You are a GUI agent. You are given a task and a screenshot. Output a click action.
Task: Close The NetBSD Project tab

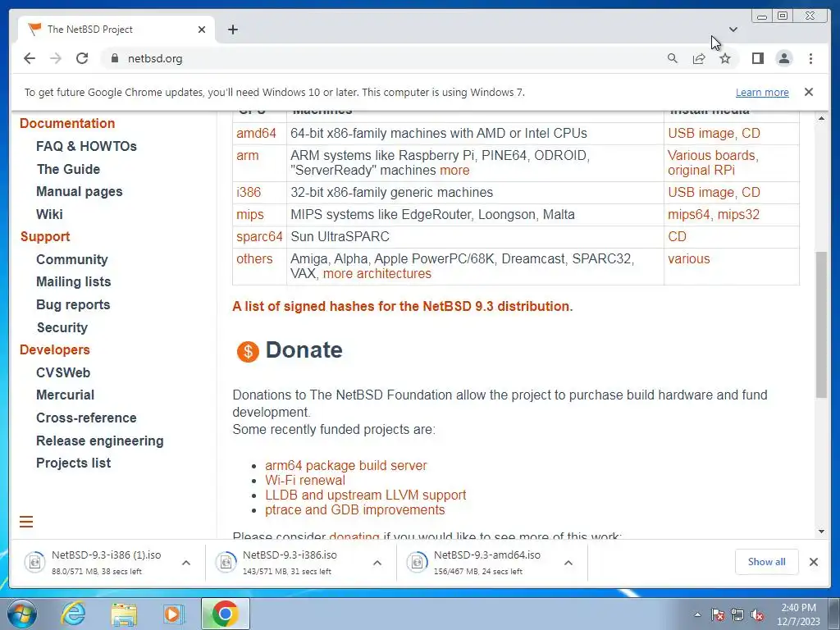pyautogui.click(x=202, y=30)
